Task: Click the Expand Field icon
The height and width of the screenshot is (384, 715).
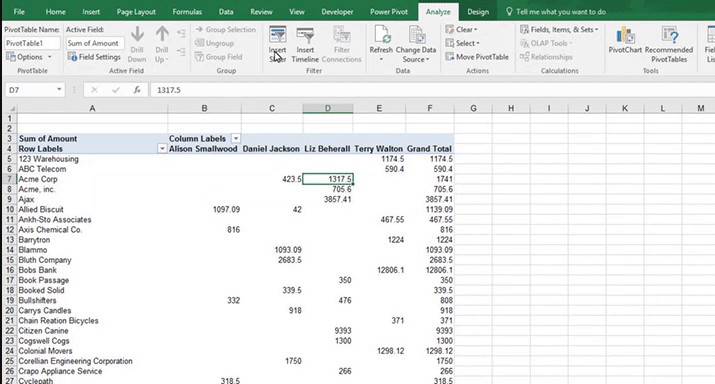Action: tap(181, 33)
